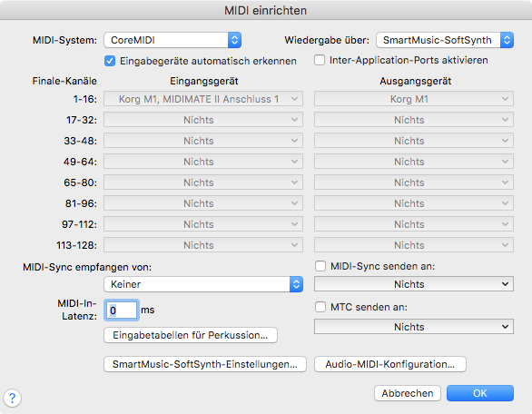Open Ausgangsgerät dropdown for channels 113-128
The image size is (532, 414).
pyautogui.click(x=414, y=245)
